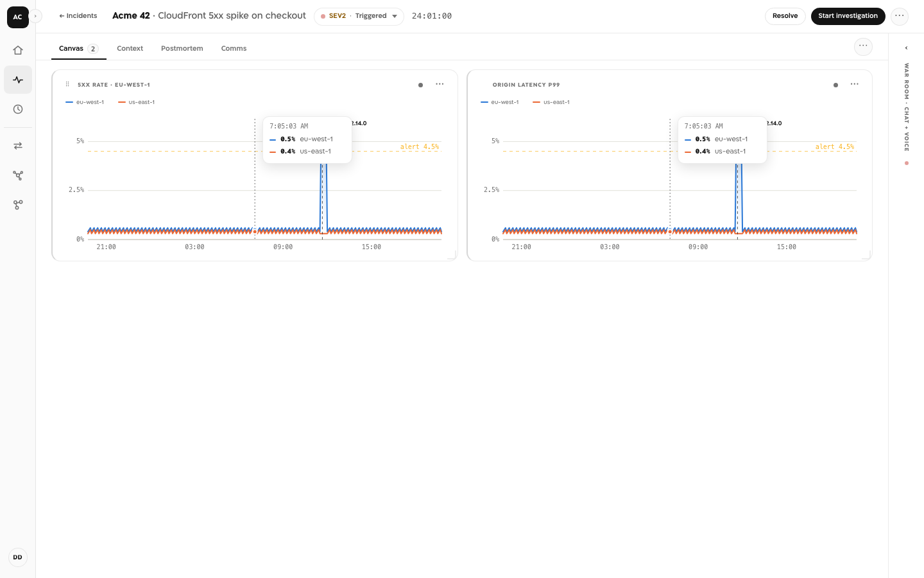Image resolution: width=924 pixels, height=578 pixels.
Task: Click the status dot on the 5XX Rate panel
Action: 420,85
